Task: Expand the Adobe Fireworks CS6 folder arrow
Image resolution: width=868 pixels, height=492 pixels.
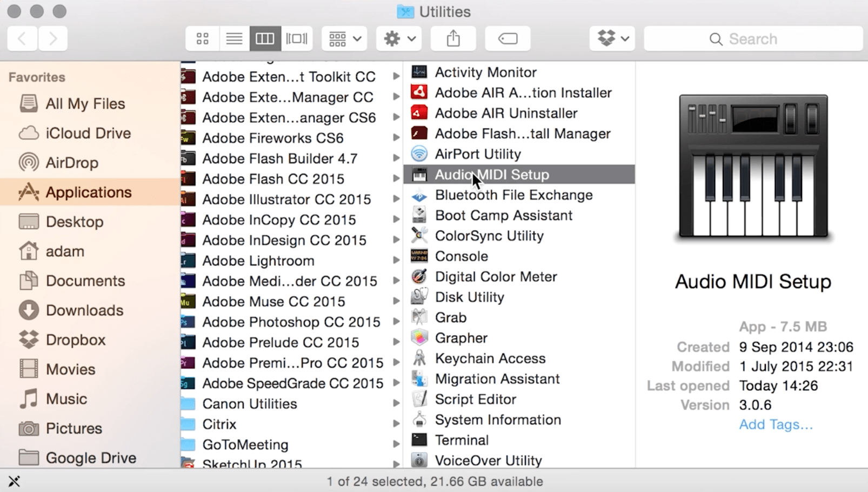Action: click(x=396, y=138)
